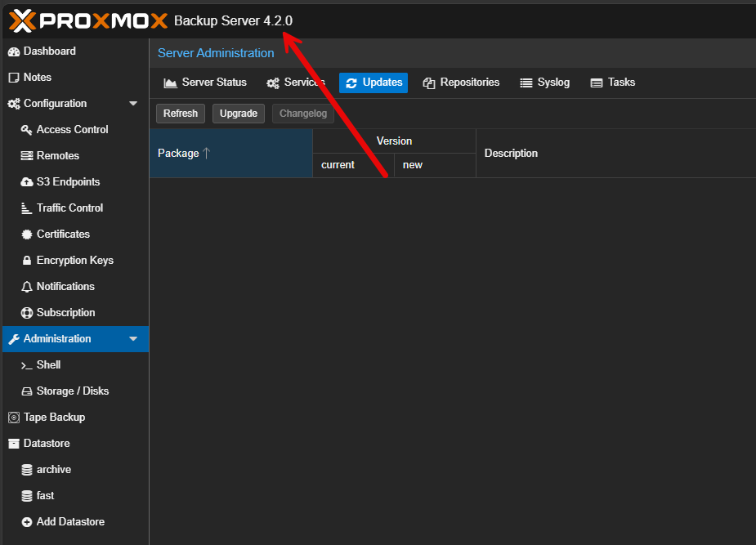The image size is (756, 545).
Task: Collapse the Configuration section arrow
Action: point(133,104)
